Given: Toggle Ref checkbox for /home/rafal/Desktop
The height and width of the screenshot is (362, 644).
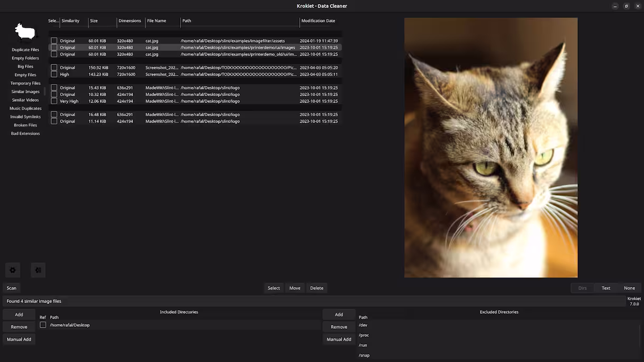Looking at the screenshot, I should [x=43, y=325].
